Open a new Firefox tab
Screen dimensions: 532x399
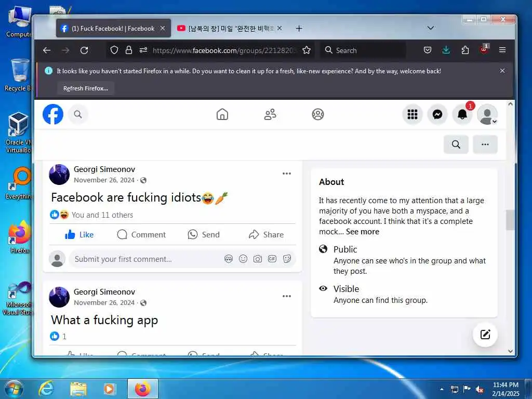tap(299, 29)
